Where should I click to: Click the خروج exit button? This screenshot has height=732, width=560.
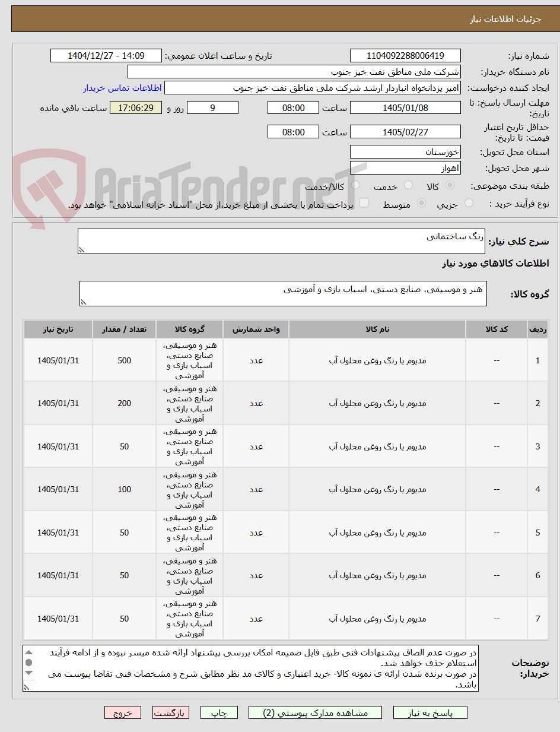123,713
